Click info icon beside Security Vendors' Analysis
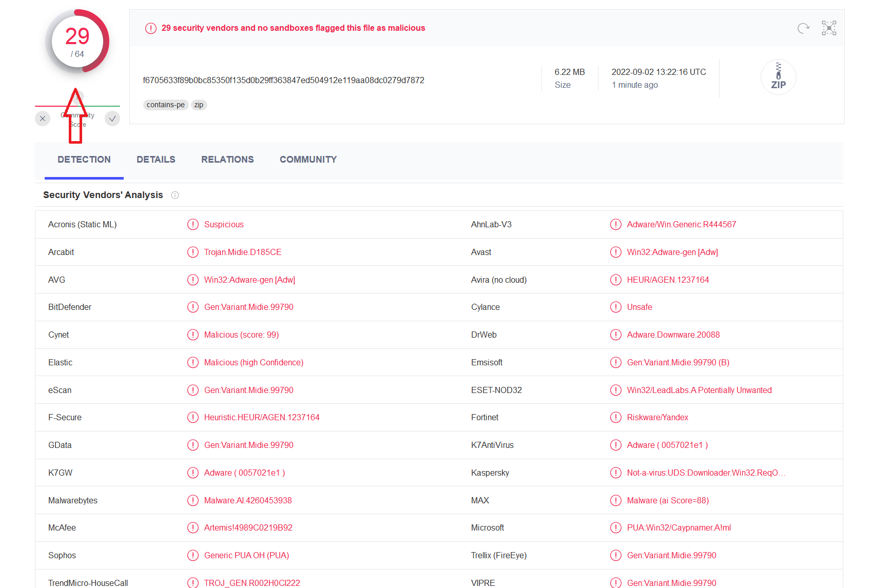The width and height of the screenshot is (873, 588). click(175, 195)
